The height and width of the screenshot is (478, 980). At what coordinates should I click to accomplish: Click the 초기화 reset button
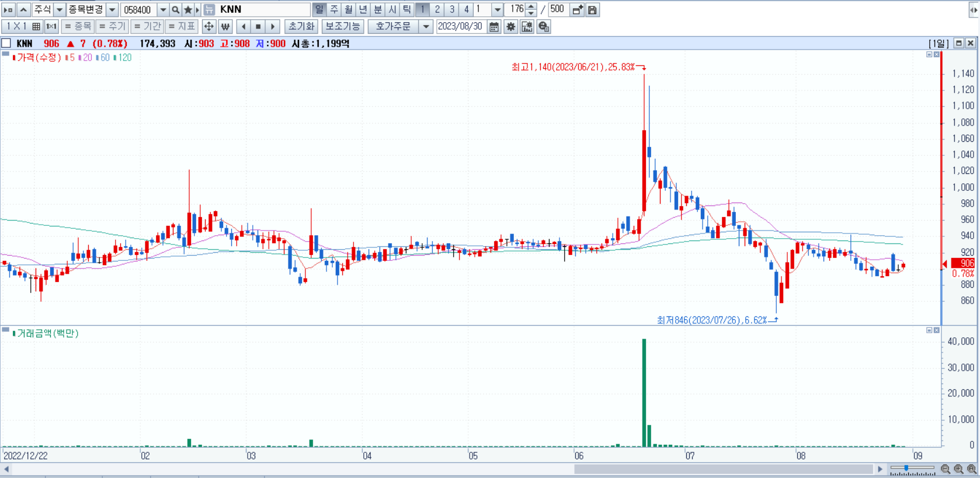click(x=301, y=26)
